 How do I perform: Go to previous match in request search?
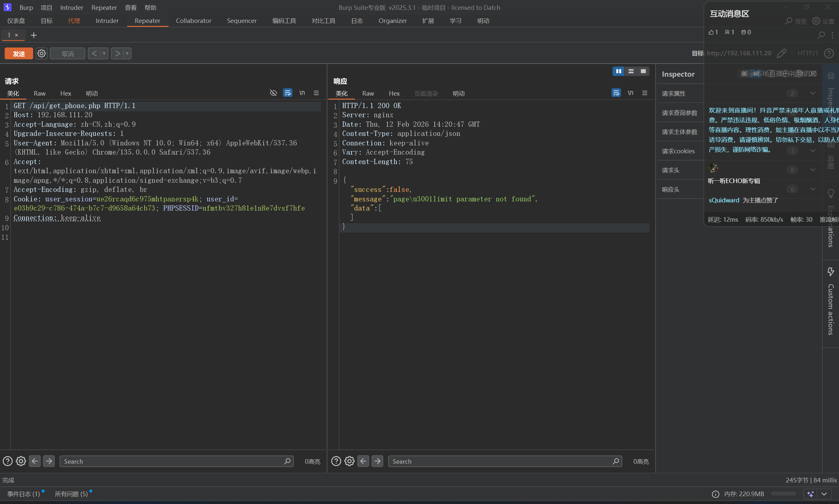click(35, 461)
